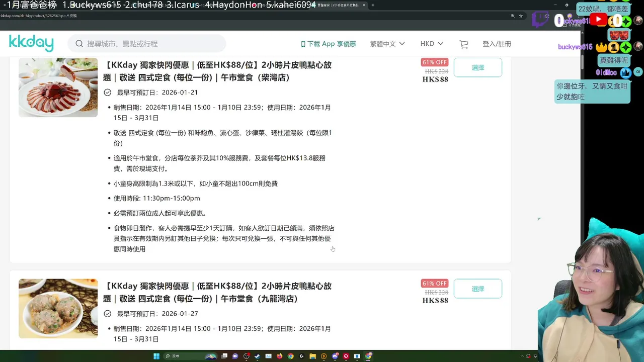
Task: Focus the 搜尋城市、景點或行程 search field
Action: tap(147, 44)
